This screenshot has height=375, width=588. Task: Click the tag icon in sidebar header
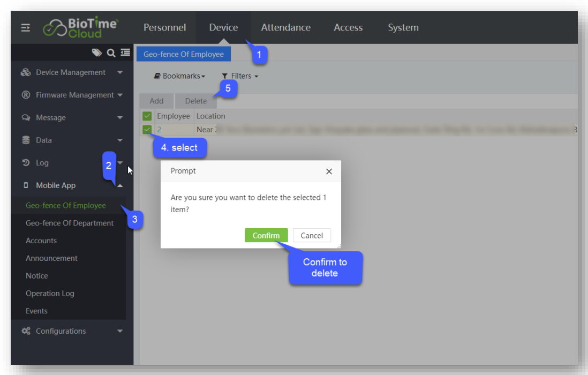point(96,52)
